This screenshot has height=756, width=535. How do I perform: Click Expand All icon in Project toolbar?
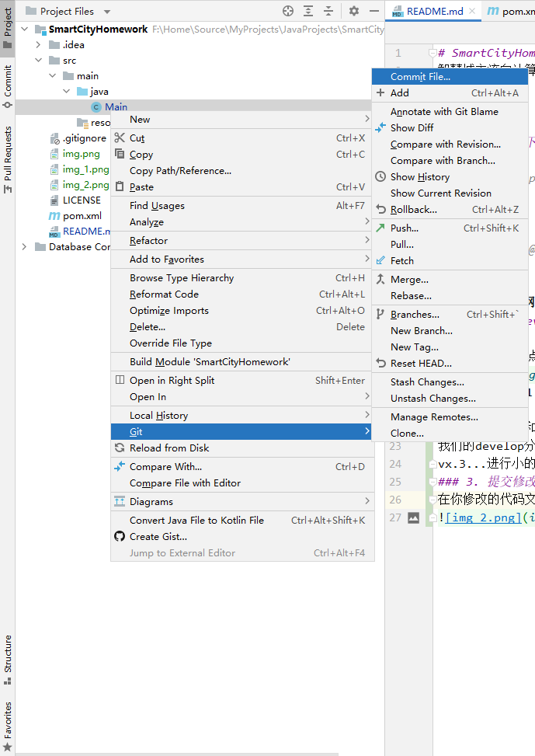[x=308, y=11]
